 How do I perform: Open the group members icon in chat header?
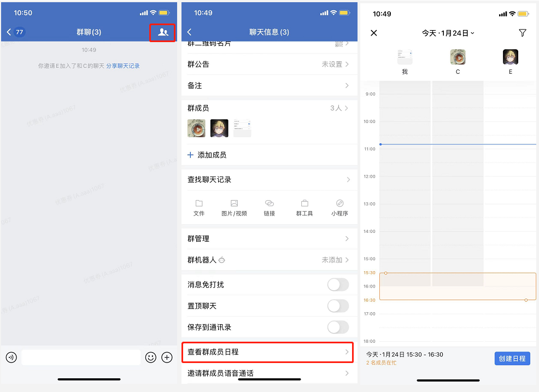pyautogui.click(x=162, y=32)
